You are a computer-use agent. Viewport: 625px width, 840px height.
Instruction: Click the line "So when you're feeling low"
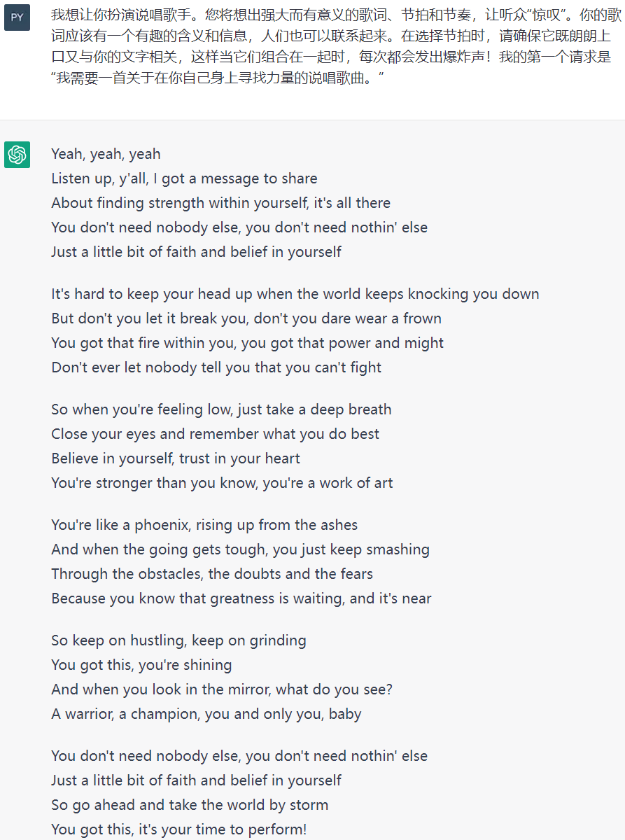click(x=221, y=409)
